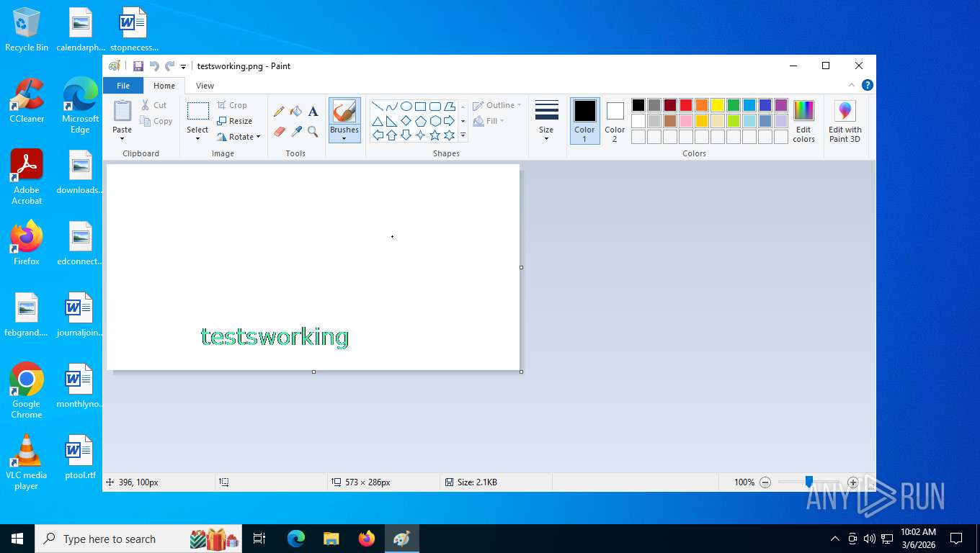Pick the Pentagon shape

pyautogui.click(x=420, y=121)
